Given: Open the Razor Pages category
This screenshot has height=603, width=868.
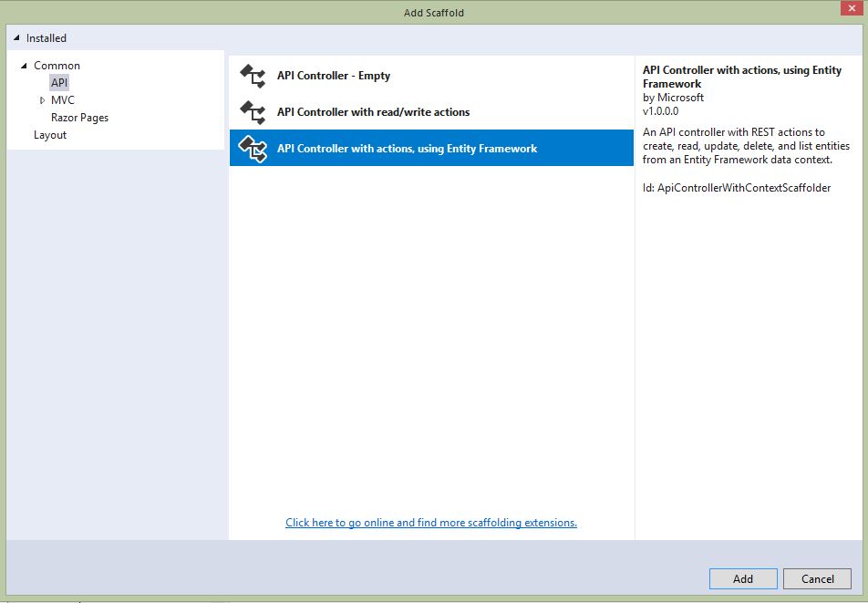Looking at the screenshot, I should 79,118.
